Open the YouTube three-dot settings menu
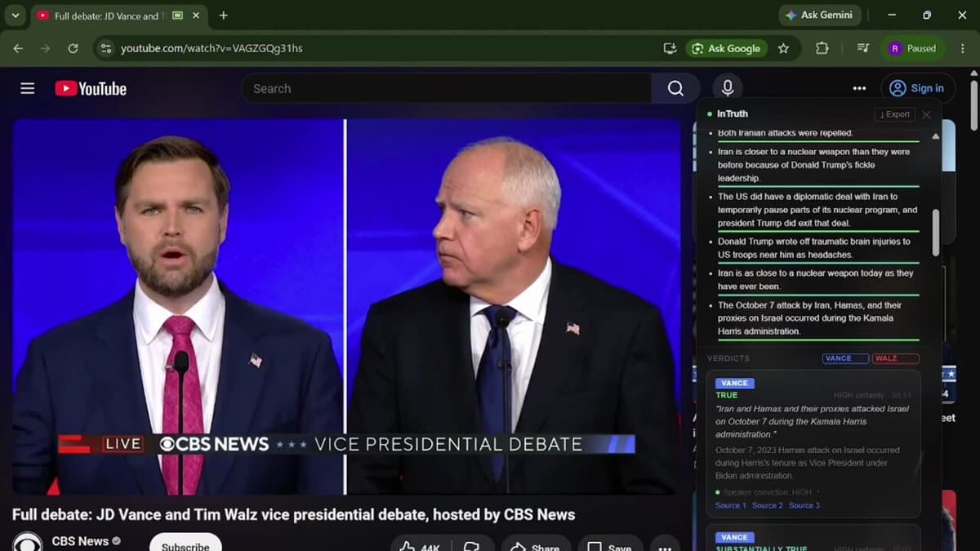The height and width of the screenshot is (551, 980). (859, 88)
